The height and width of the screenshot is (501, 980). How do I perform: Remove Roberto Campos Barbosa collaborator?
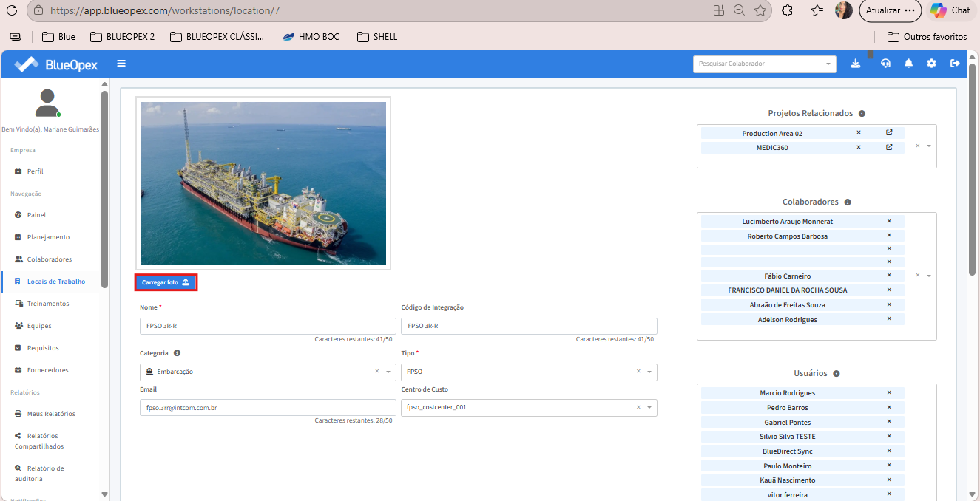pyautogui.click(x=889, y=236)
